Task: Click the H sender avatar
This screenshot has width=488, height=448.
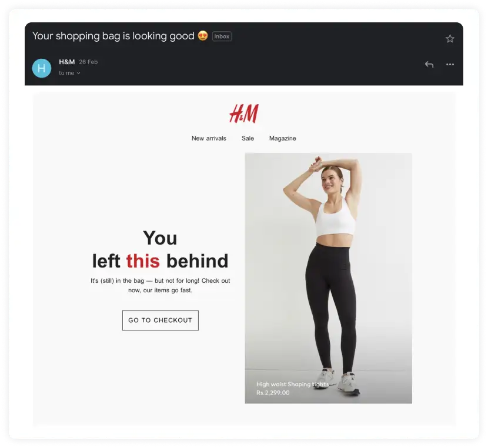Action: click(x=42, y=68)
